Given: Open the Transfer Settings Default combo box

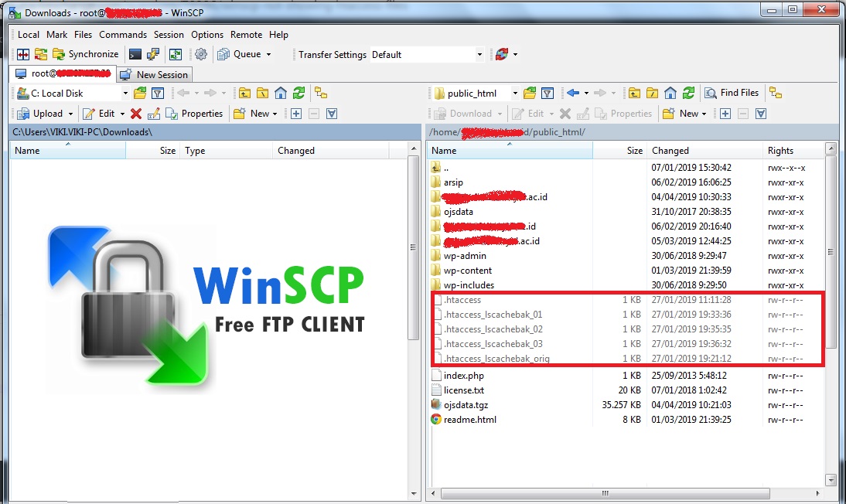Looking at the screenshot, I should click(x=427, y=55).
